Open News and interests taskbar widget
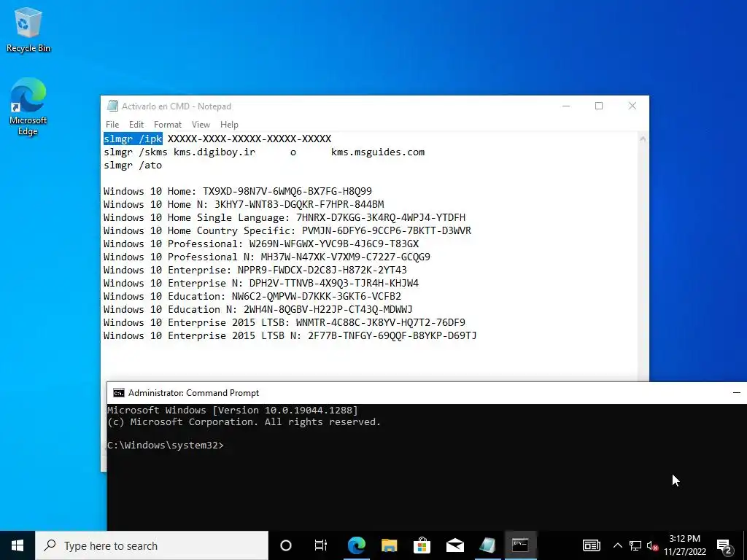The image size is (747, 560). click(x=591, y=545)
